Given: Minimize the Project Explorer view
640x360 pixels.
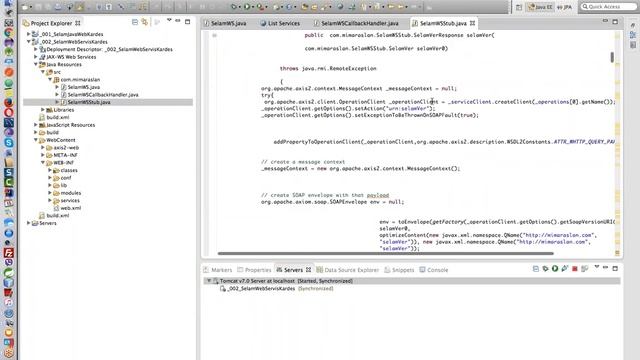Looking at the screenshot, I should 178,21.
